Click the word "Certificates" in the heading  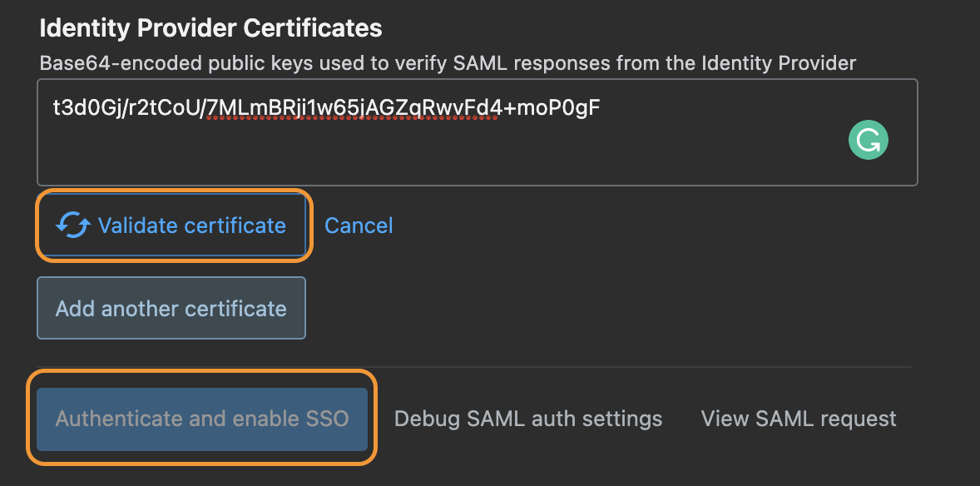pos(312,28)
